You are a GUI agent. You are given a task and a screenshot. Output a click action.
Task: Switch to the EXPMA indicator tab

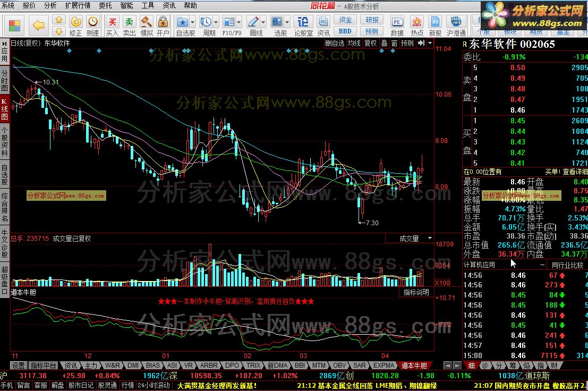point(384,365)
